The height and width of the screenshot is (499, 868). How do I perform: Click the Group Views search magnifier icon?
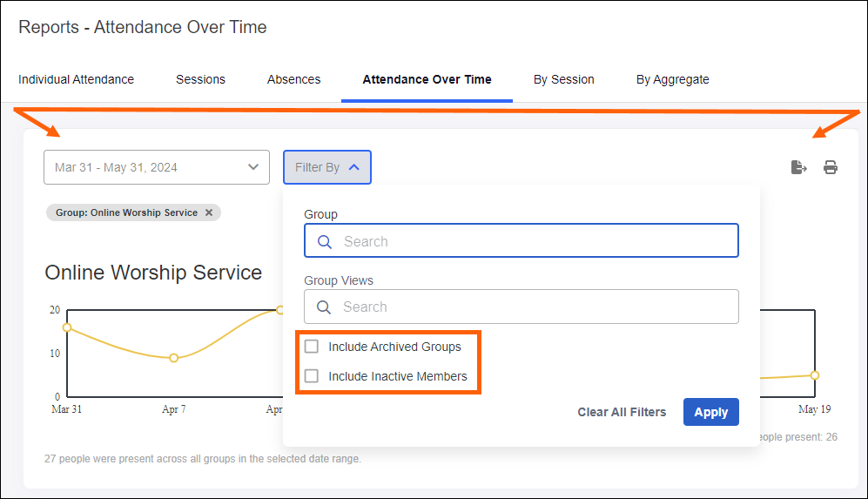pyautogui.click(x=324, y=307)
